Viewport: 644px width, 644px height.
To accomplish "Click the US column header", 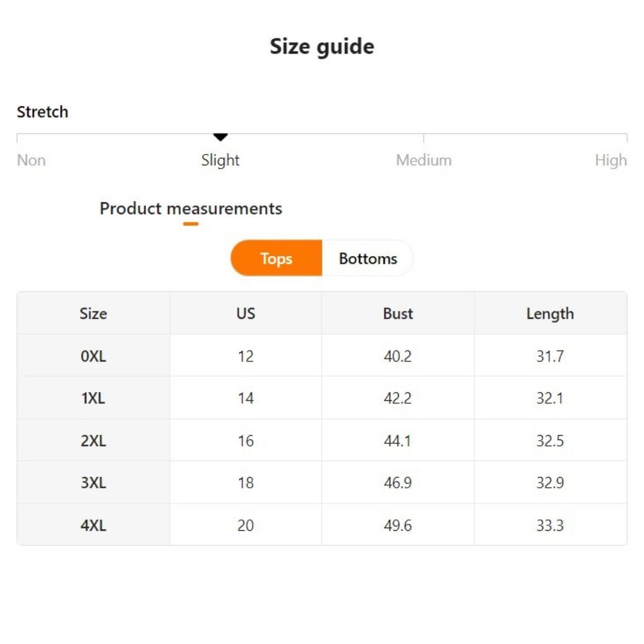I will tap(246, 313).
